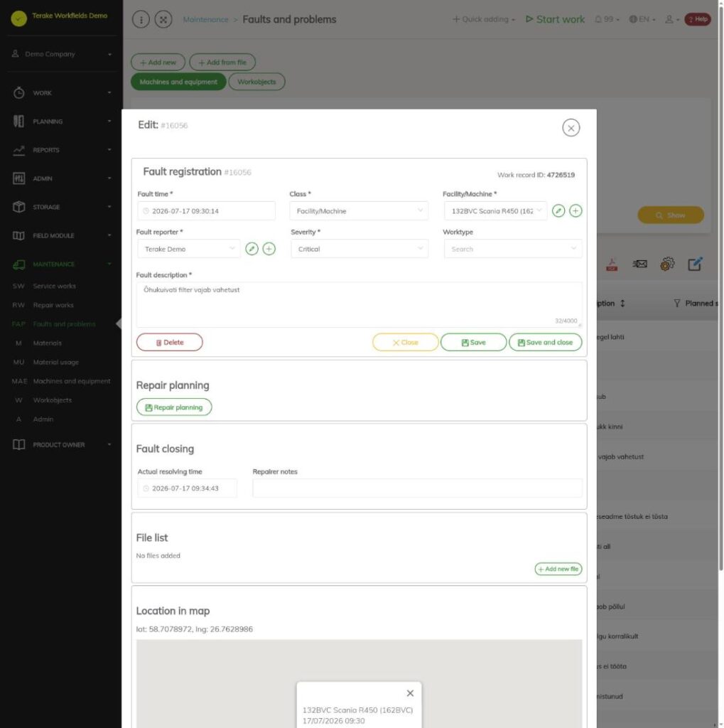Click the Fault description text area
This screenshot has height=728, width=724.
[360, 304]
